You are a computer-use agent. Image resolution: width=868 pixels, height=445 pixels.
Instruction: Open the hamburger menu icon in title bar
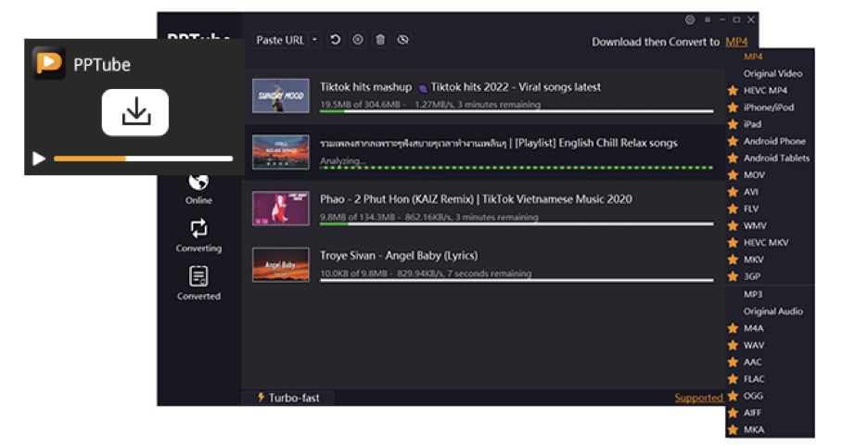click(708, 19)
